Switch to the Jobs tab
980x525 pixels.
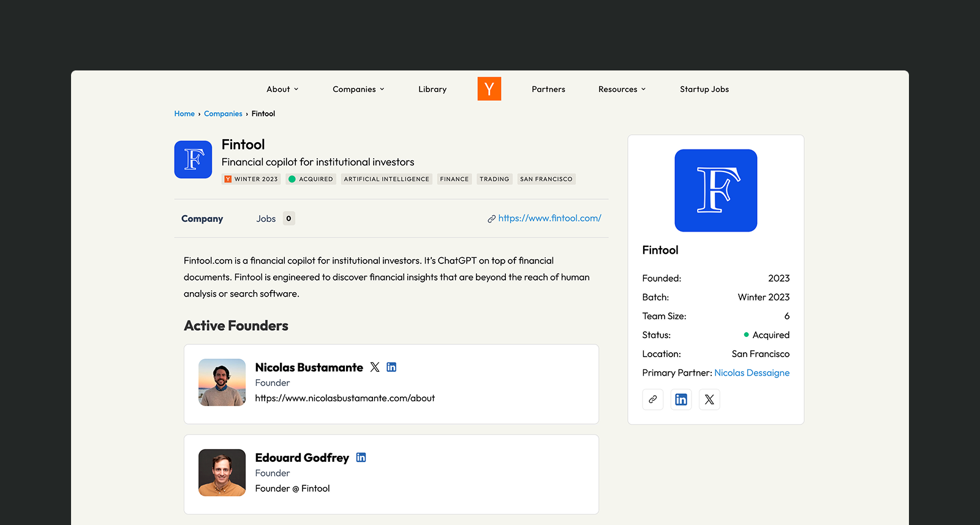(x=276, y=219)
